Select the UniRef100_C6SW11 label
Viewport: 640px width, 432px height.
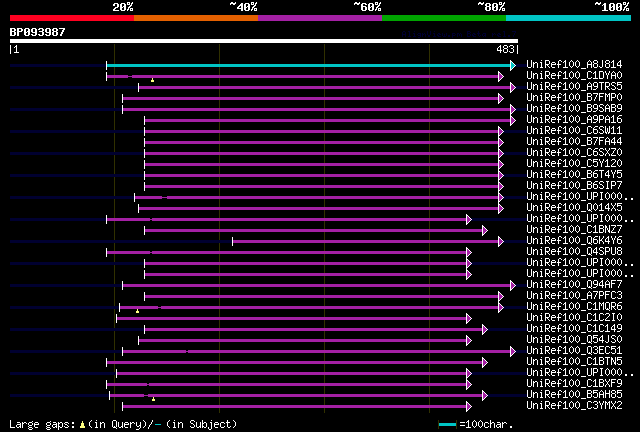574,130
